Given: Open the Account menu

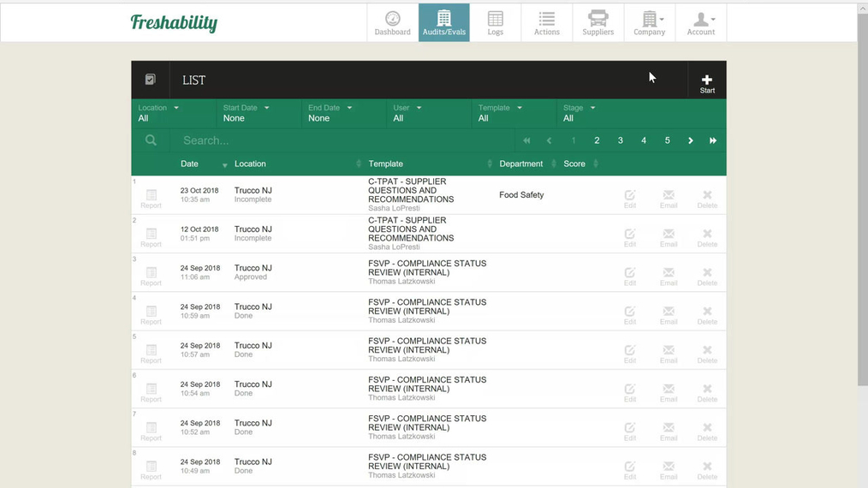Looking at the screenshot, I should [x=701, y=23].
